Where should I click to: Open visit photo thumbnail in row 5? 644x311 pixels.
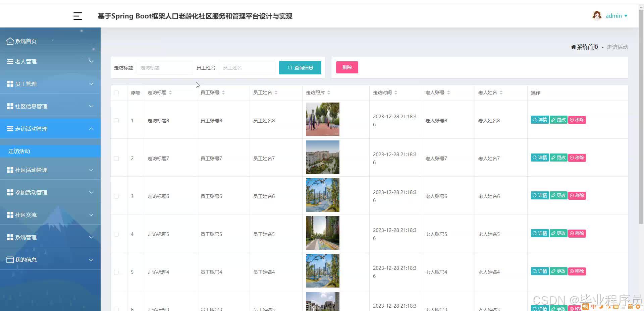click(323, 271)
